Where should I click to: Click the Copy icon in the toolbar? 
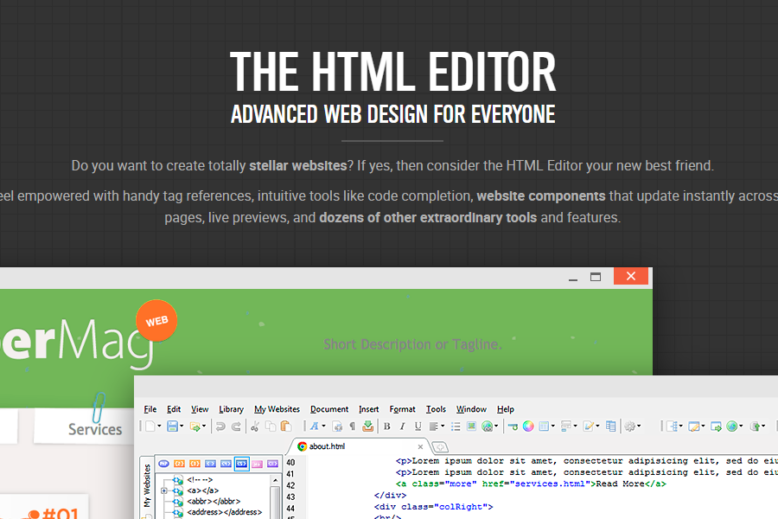click(x=270, y=426)
